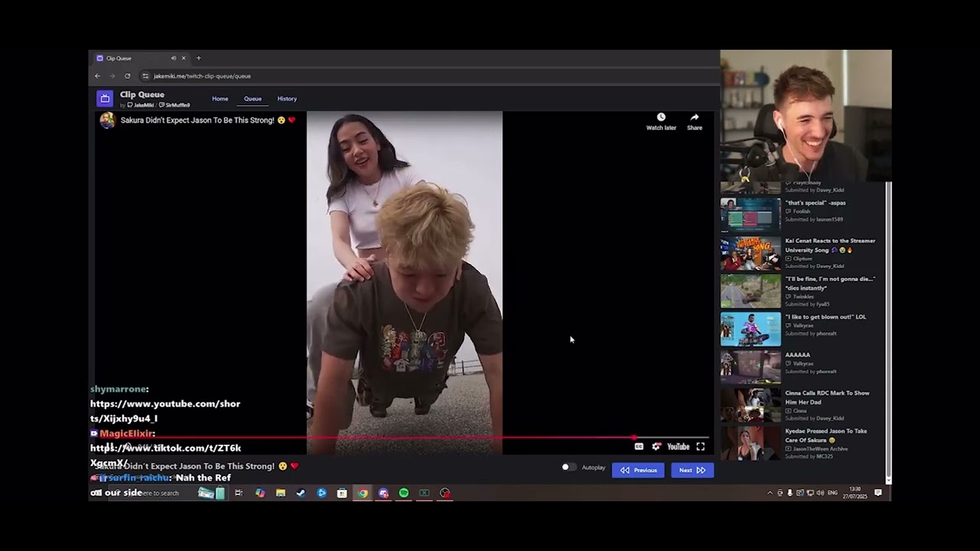
Task: Click the Twinkles channel name in queue
Action: coord(803,296)
